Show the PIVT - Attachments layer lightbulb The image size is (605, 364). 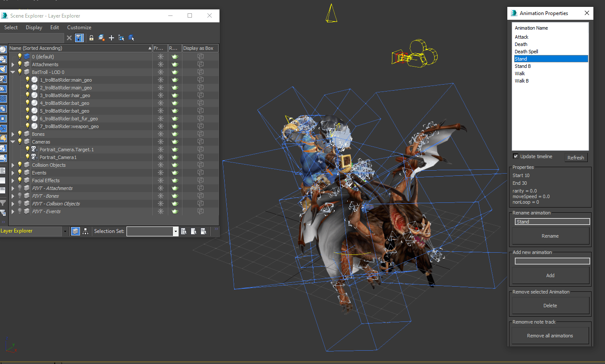click(x=20, y=188)
